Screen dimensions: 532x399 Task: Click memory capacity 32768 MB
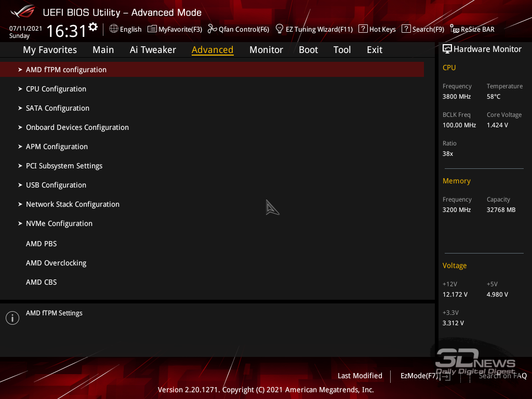(x=501, y=210)
